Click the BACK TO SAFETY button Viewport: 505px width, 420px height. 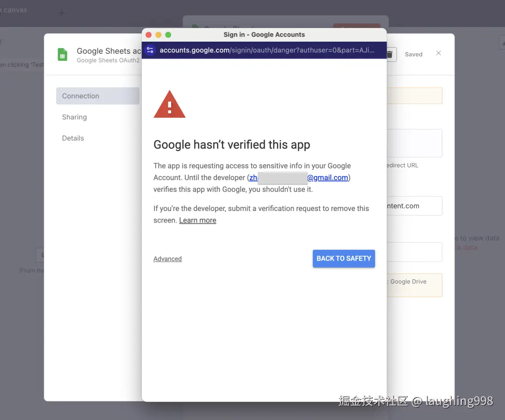click(344, 259)
